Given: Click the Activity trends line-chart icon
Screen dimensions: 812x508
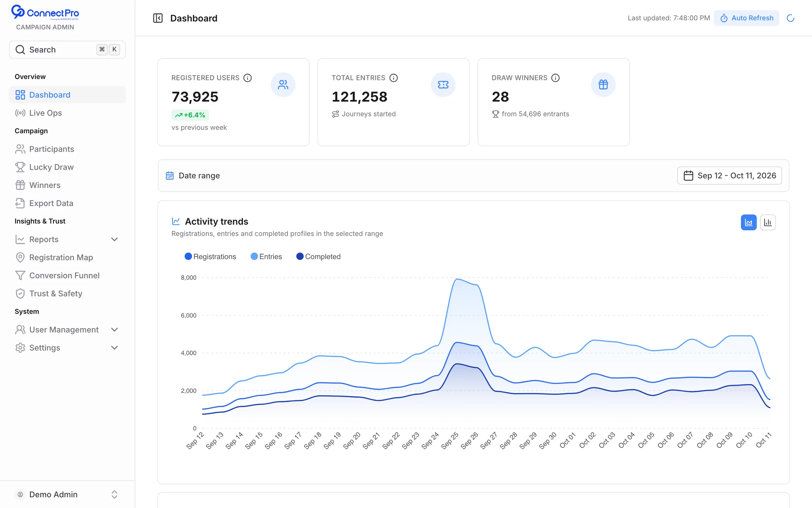Looking at the screenshot, I should (x=176, y=221).
